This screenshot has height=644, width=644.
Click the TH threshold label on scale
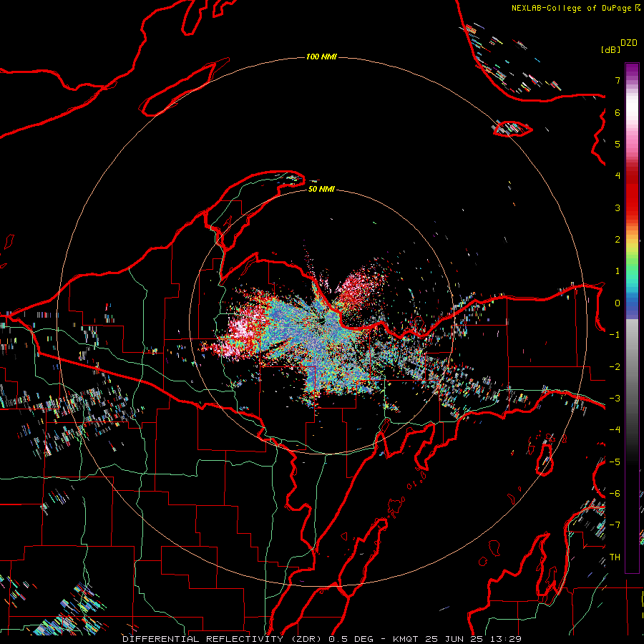click(615, 557)
